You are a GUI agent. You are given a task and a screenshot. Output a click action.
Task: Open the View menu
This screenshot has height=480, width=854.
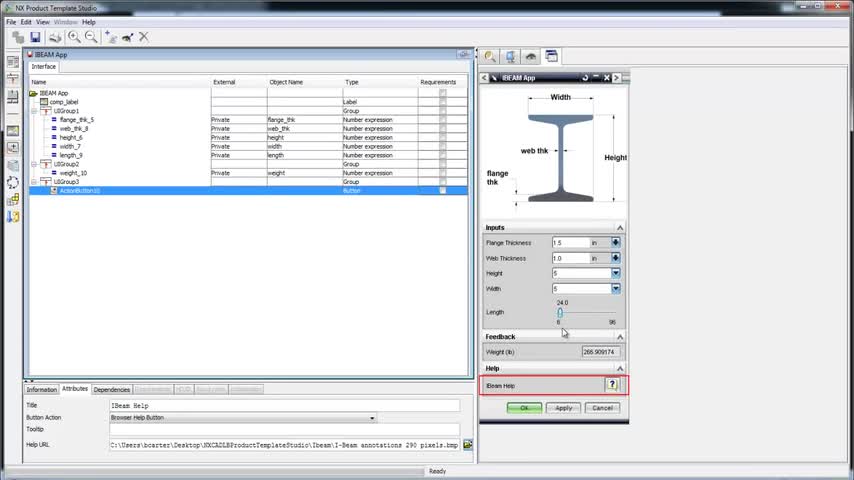(x=42, y=22)
